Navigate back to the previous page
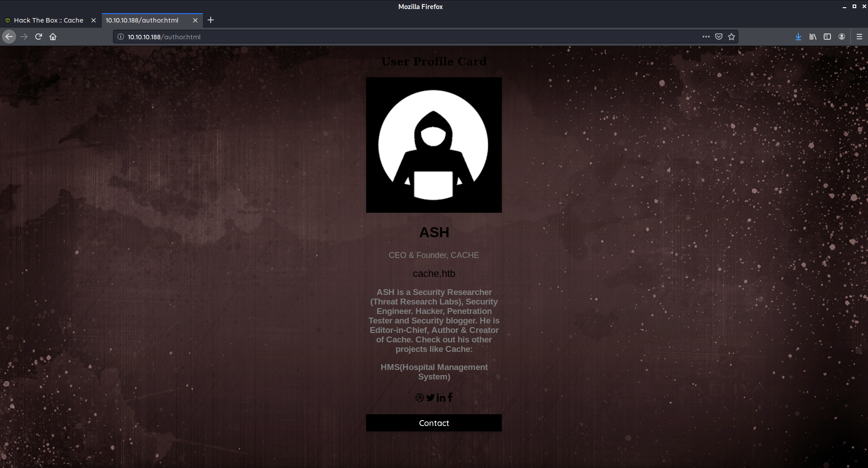Viewport: 868px width, 468px height. (x=9, y=37)
